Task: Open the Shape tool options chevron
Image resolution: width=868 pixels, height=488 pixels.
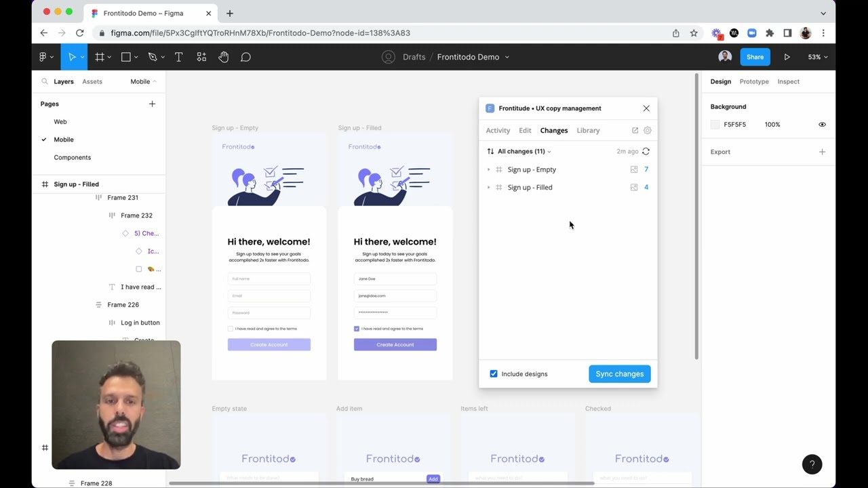Action: coord(136,57)
